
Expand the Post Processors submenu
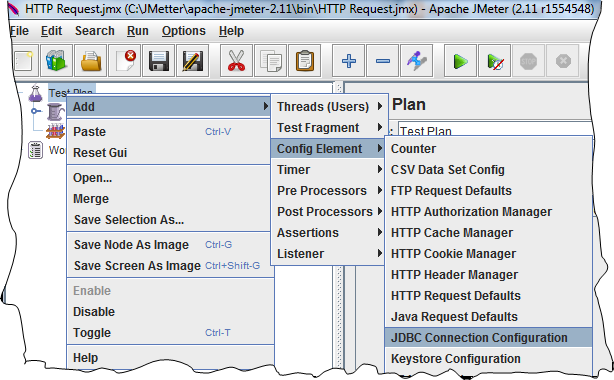tap(328, 212)
